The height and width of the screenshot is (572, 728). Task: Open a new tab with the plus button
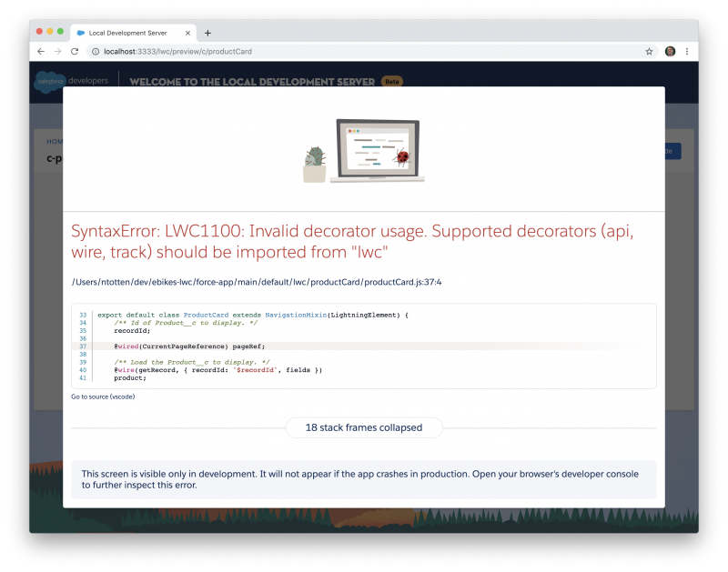coord(207,33)
